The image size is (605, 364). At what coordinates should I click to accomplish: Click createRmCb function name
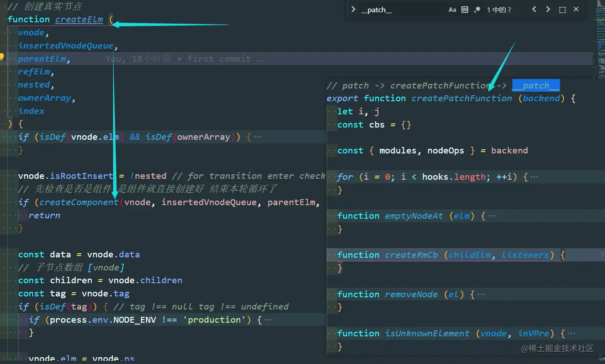click(x=412, y=255)
